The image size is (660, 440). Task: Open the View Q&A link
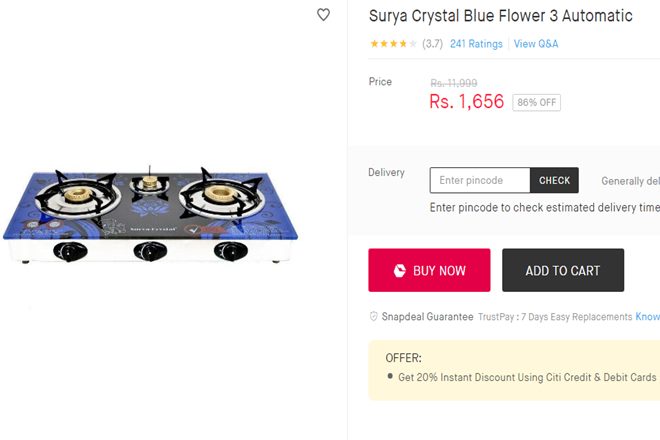coord(536,44)
